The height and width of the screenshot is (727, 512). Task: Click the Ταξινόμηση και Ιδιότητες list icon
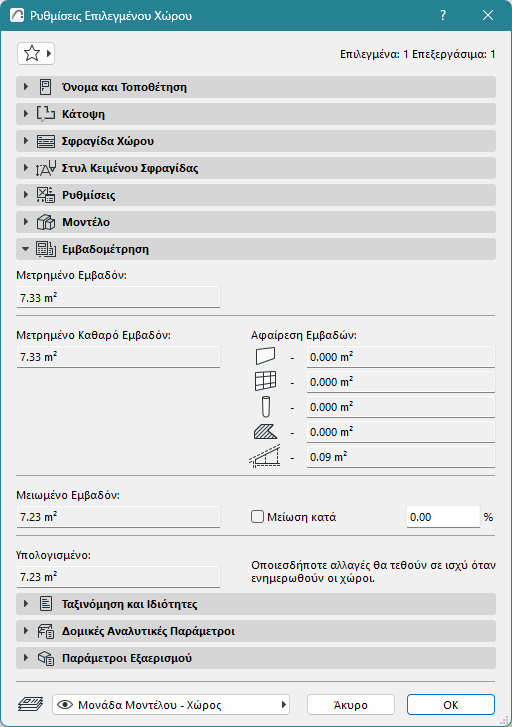pyautogui.click(x=45, y=604)
